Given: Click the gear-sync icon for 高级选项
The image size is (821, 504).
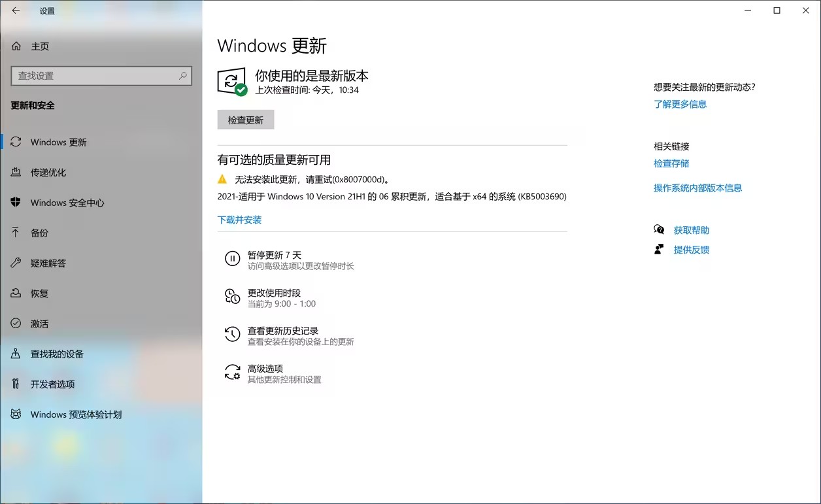Looking at the screenshot, I should pos(232,372).
